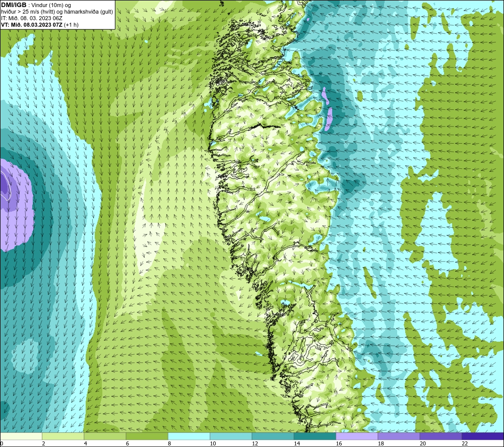
Task: Click the legend label "6"
Action: (128, 444)
